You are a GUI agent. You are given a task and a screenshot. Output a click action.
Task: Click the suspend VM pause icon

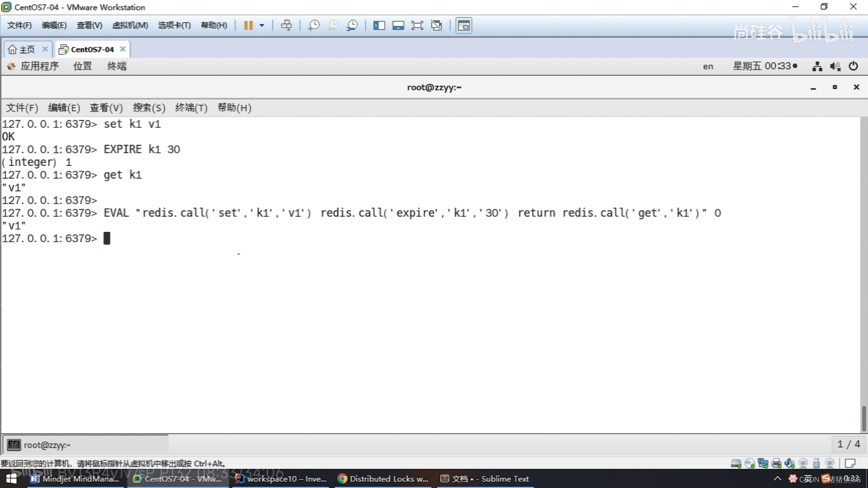[248, 25]
